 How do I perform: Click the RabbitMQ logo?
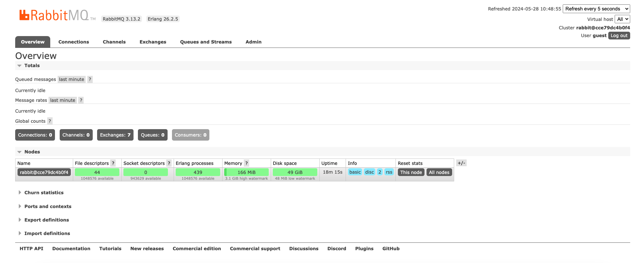pos(57,15)
